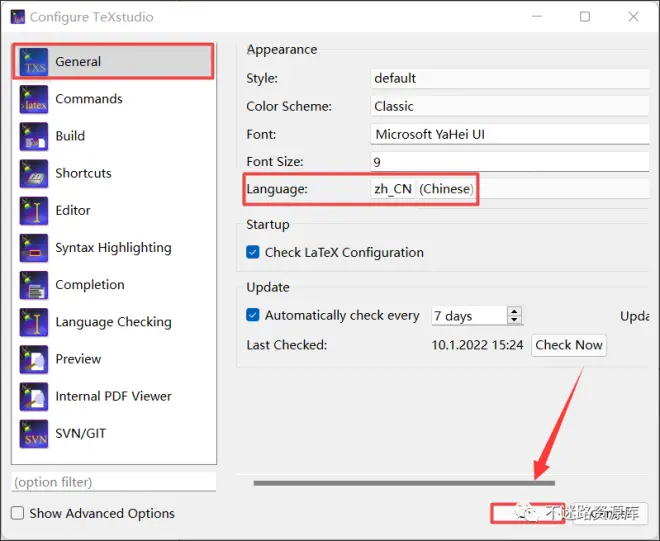Click the Last Checked date 10.1.2022 15:24
This screenshot has width=660, height=541.
click(x=477, y=345)
